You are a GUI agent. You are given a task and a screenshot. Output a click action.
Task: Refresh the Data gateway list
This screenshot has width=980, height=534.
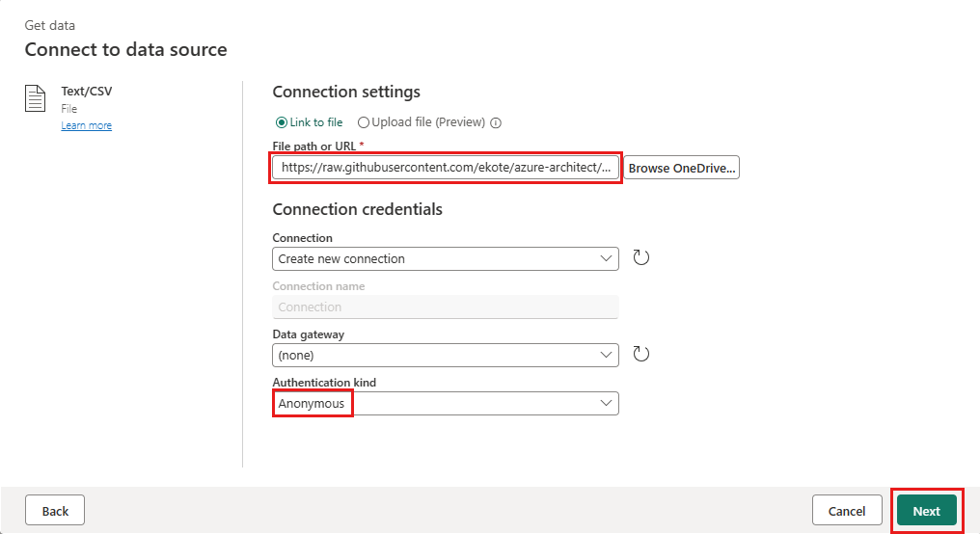point(641,354)
